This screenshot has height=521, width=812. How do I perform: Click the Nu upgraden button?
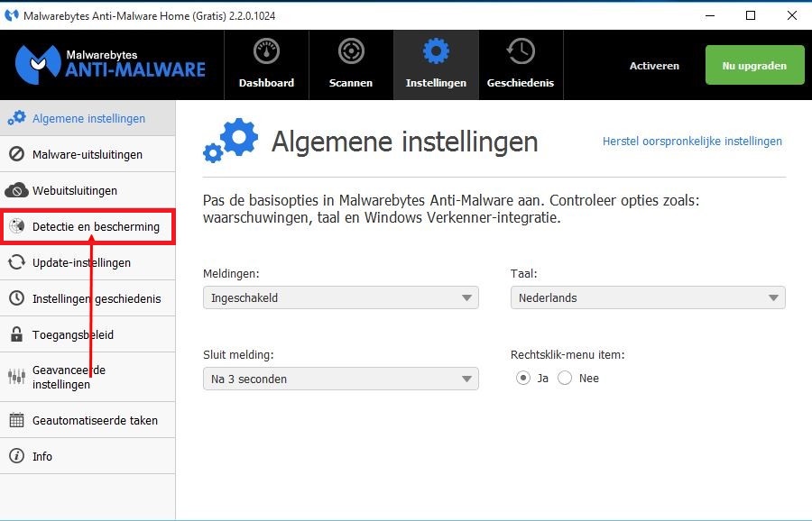754,66
